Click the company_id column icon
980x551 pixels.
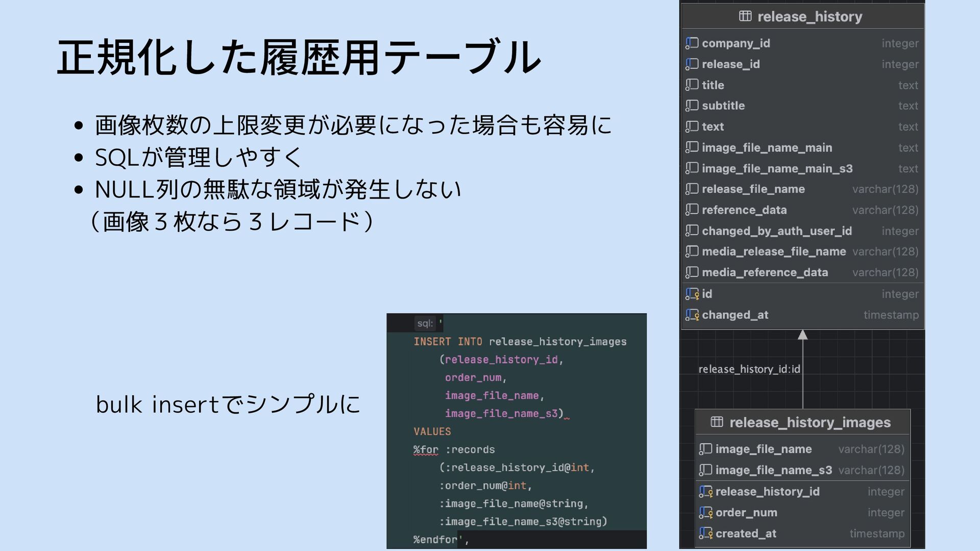point(692,43)
